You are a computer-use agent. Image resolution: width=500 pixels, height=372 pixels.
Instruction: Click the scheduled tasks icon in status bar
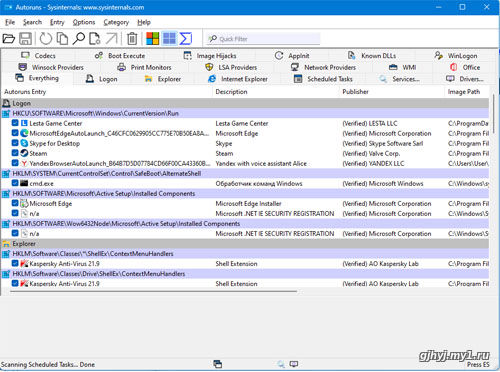(218, 364)
